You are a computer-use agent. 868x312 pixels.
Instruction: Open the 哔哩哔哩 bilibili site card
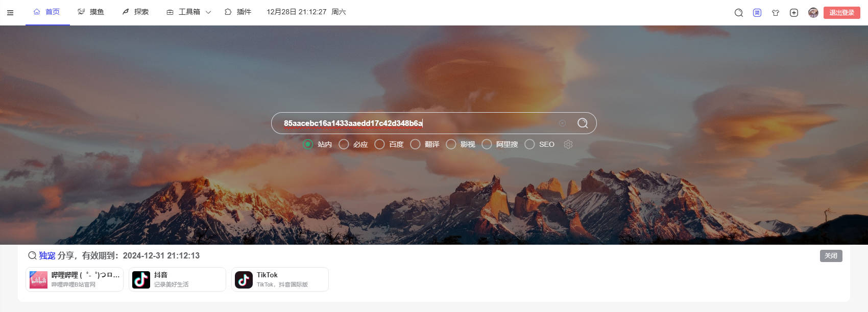tap(75, 279)
